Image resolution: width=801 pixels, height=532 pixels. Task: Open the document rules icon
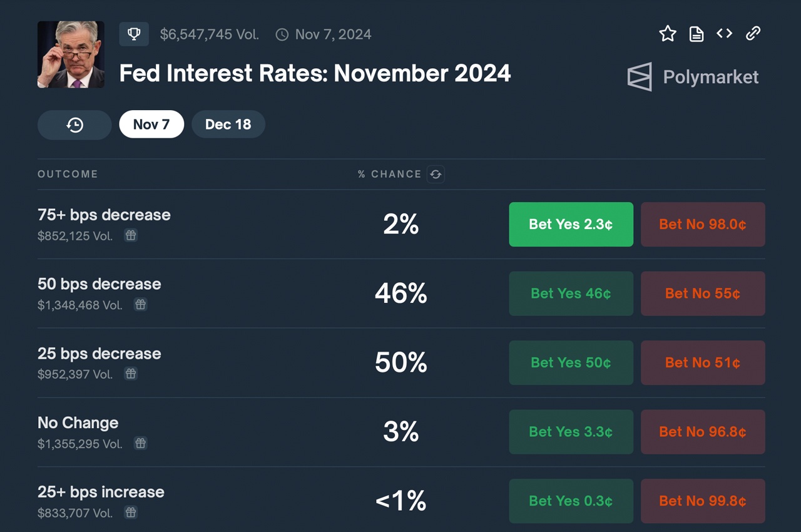[696, 34]
